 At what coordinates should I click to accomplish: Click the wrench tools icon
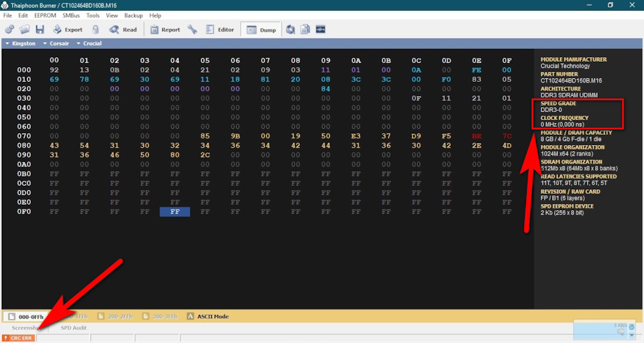coord(193,30)
